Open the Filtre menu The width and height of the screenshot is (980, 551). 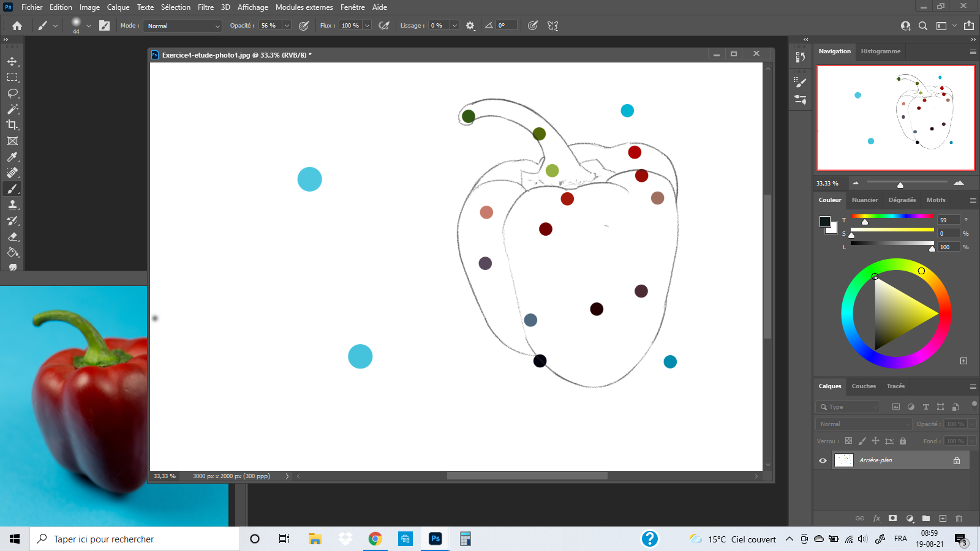205,7
